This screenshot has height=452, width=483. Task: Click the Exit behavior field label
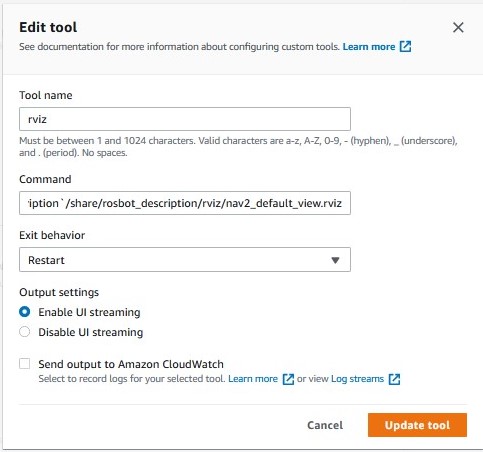click(52, 235)
